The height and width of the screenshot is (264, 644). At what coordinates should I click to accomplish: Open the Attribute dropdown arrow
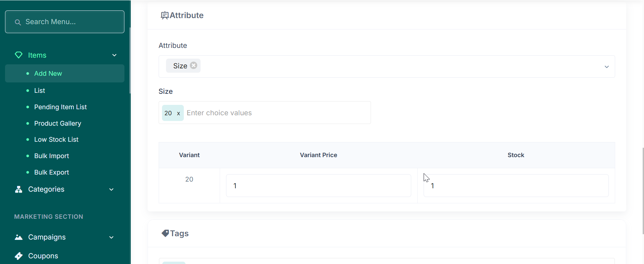point(606,67)
